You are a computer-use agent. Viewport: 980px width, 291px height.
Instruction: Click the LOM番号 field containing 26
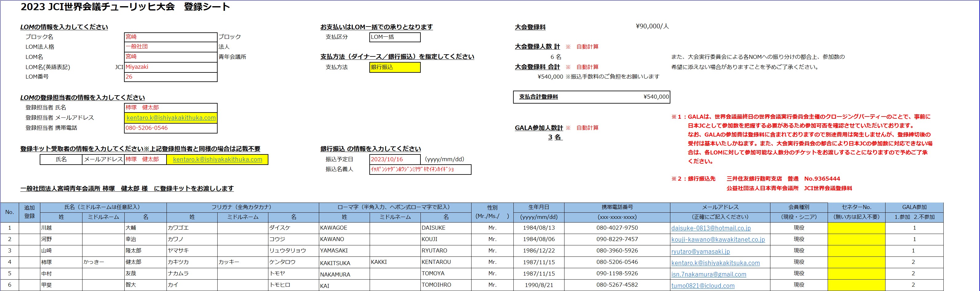coord(171,77)
